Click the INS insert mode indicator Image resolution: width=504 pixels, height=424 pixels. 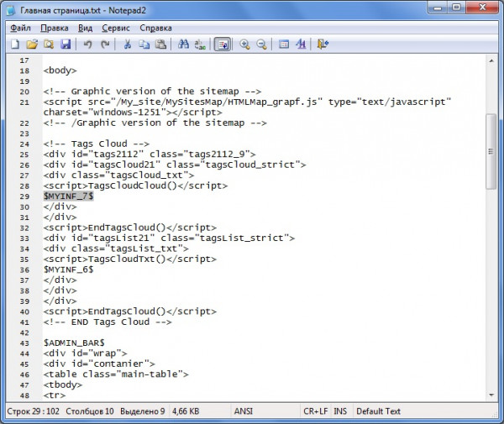click(x=340, y=411)
